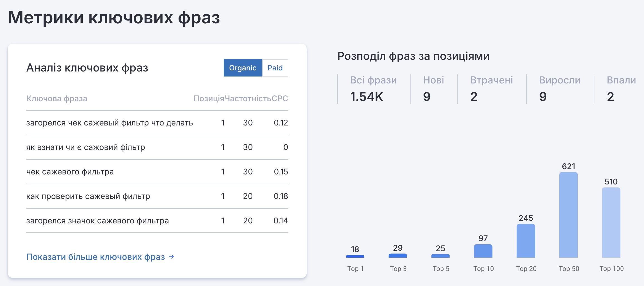Click the Впали phrases metric

click(x=621, y=89)
